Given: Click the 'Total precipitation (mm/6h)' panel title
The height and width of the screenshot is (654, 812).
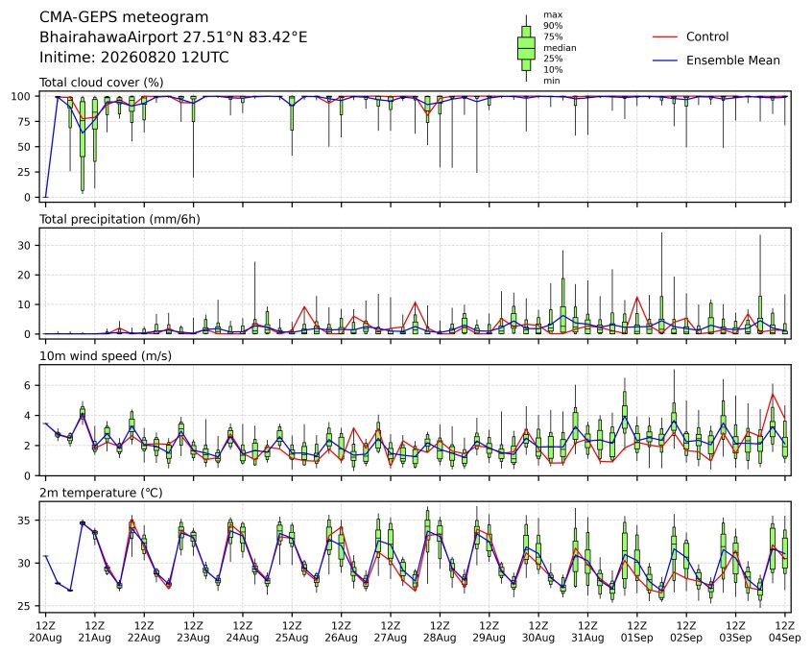Looking at the screenshot, I should [x=120, y=219].
